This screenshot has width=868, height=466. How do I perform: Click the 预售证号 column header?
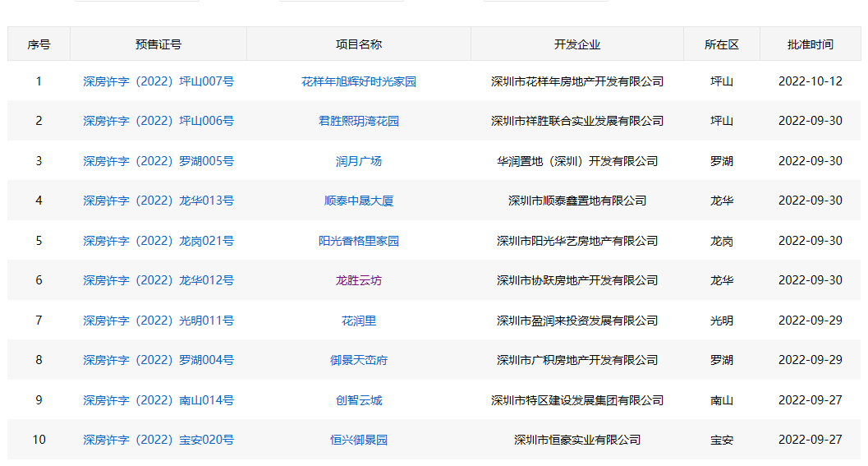tap(158, 44)
